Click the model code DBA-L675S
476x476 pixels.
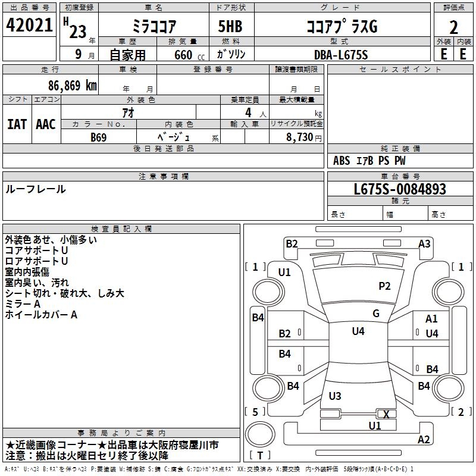pyautogui.click(x=341, y=55)
